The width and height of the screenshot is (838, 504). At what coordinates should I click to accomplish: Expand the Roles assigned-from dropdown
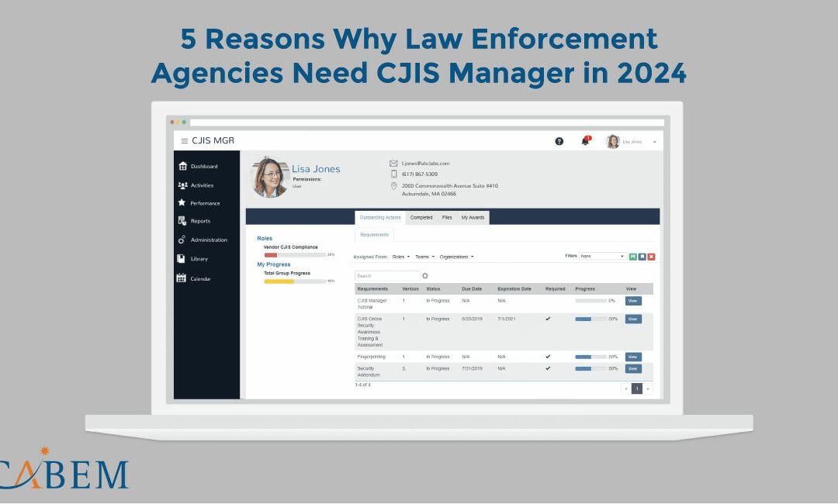[x=401, y=257]
